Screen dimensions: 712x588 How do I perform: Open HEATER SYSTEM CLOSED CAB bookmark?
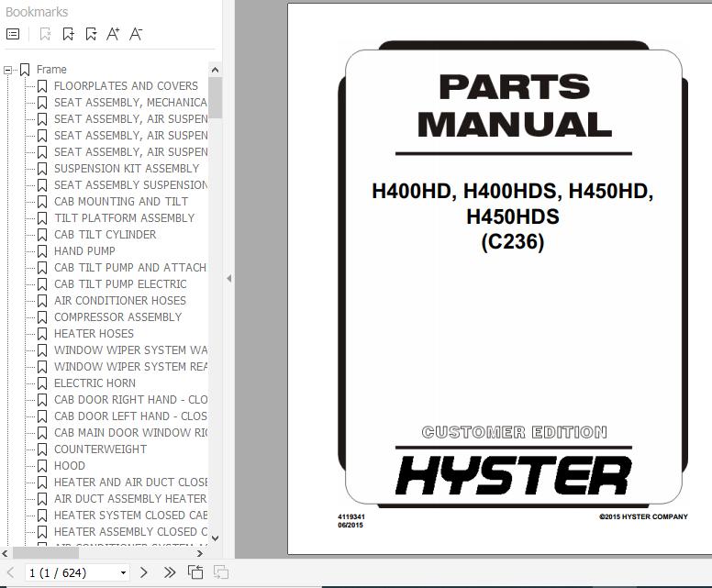tap(130, 516)
